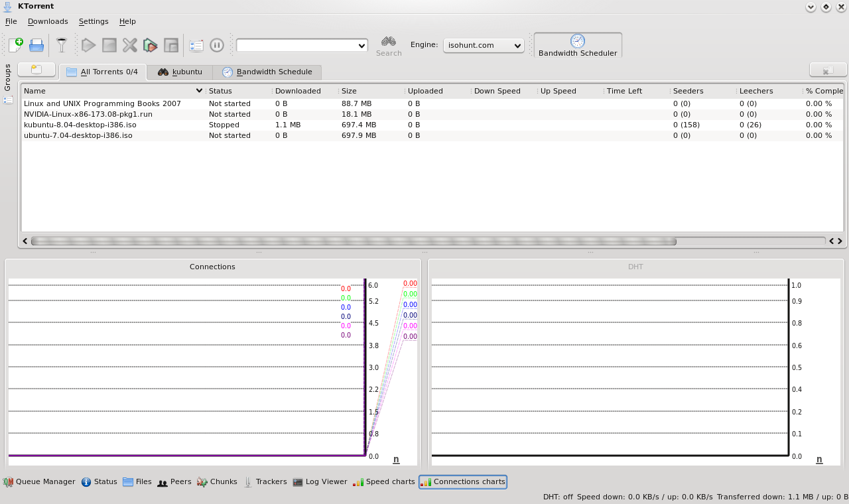Pause all torrents with pause icon
This screenshot has width=849, height=504.
coord(217,45)
